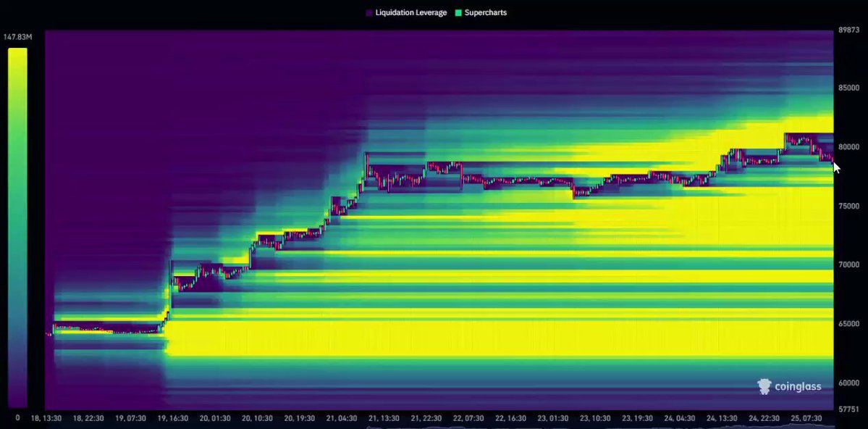Screen dimensions: 868x429
Task: Click the '19, 07:30' time axis label
Action: click(130, 418)
